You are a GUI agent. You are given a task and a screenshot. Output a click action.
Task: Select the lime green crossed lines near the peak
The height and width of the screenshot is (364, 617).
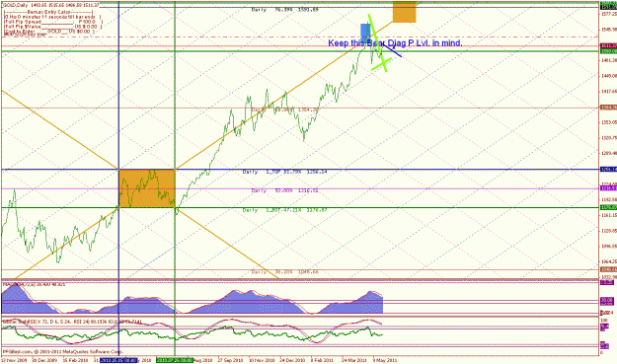click(x=380, y=43)
